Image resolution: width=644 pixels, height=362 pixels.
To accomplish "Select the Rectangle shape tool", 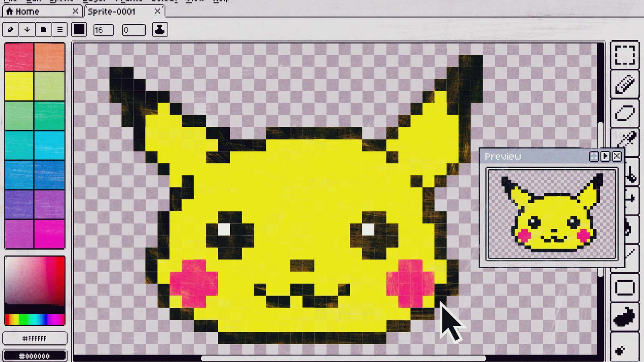I will point(624,288).
